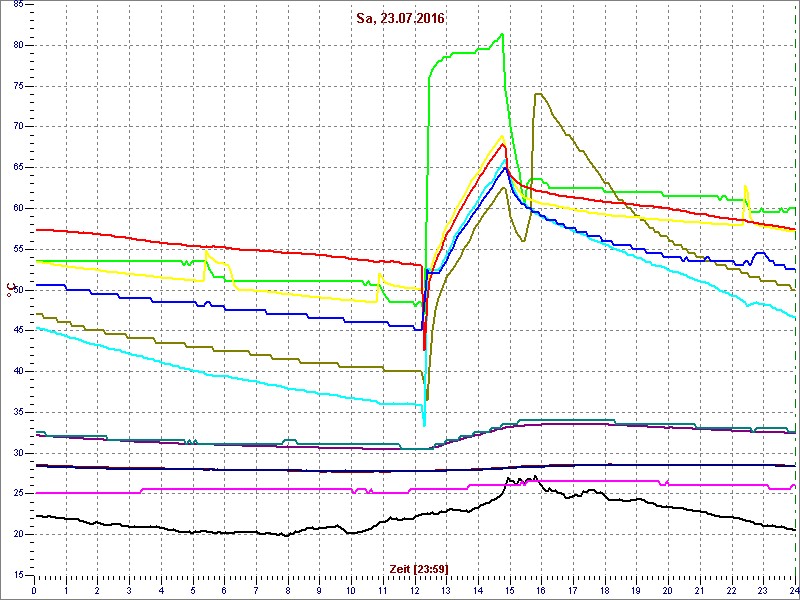Click hour 24 on the time axis
Image resolution: width=800 pixels, height=600 pixels.
(794, 590)
